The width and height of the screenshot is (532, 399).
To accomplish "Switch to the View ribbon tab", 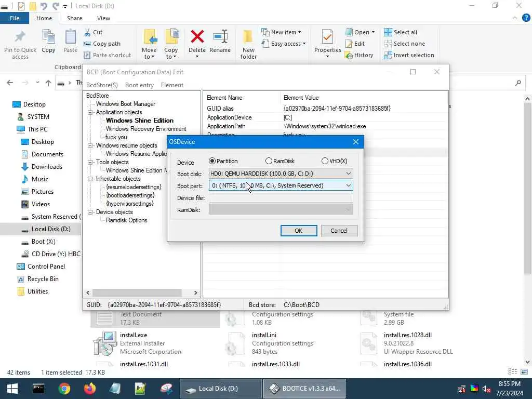I will tap(103, 18).
